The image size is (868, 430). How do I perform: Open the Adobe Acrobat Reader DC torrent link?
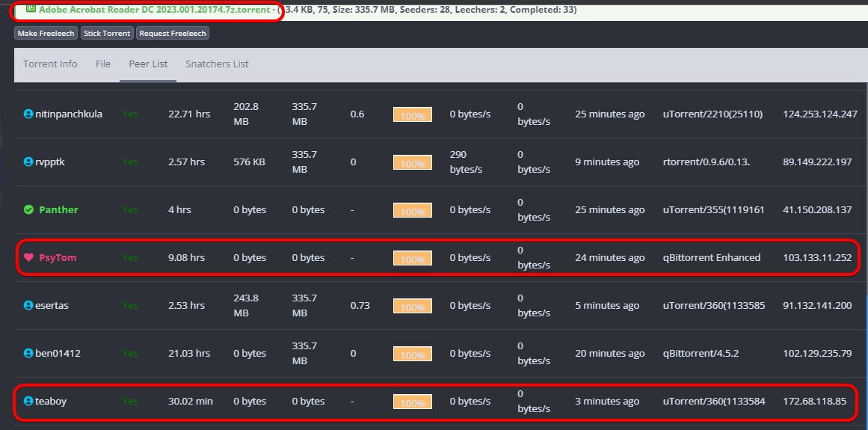[x=154, y=10]
